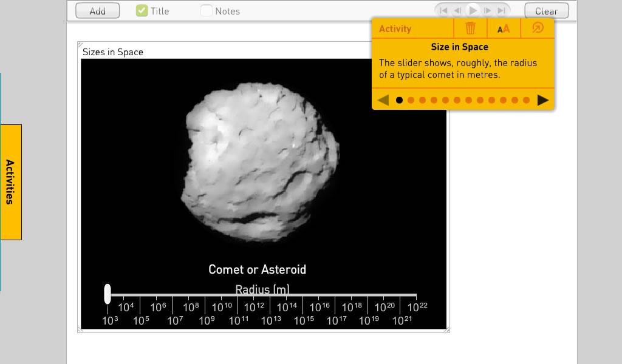Click the text size AA icon
This screenshot has width=622, height=364.
pos(504,29)
